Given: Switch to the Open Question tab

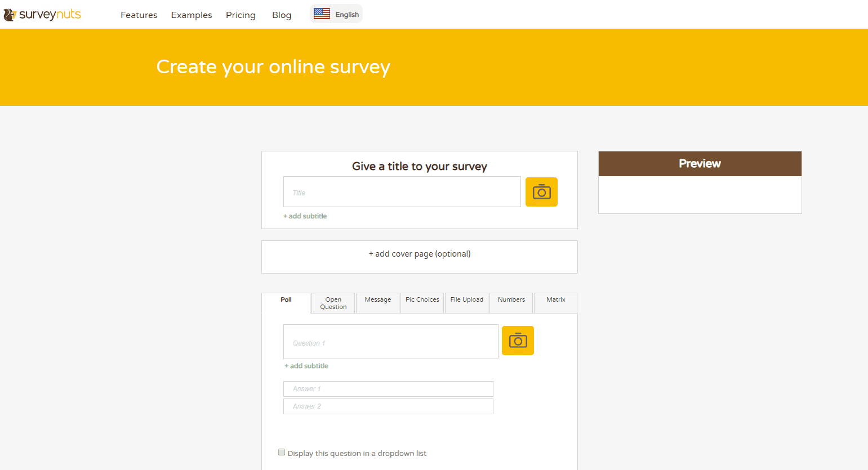Looking at the screenshot, I should tap(333, 303).
